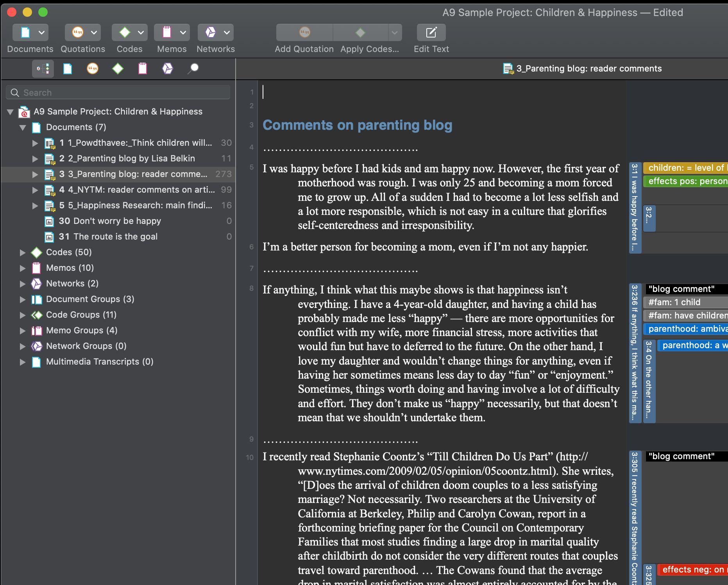Toggle the project explorer tree view icon
This screenshot has height=585, width=728.
point(43,69)
